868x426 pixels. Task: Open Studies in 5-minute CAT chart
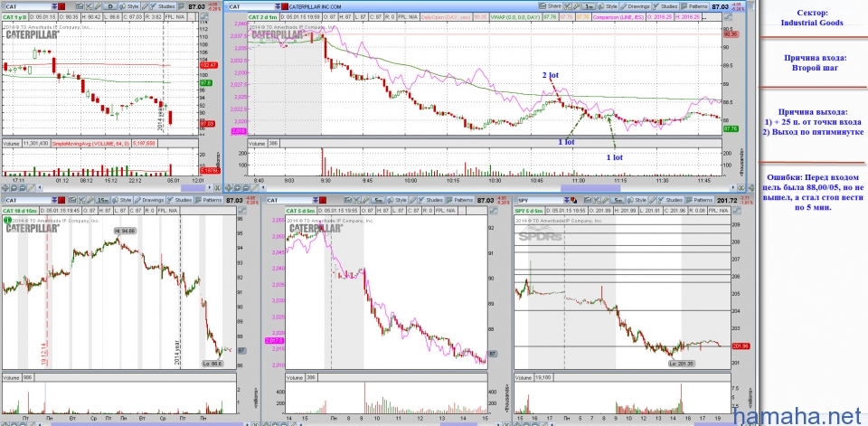click(x=430, y=200)
